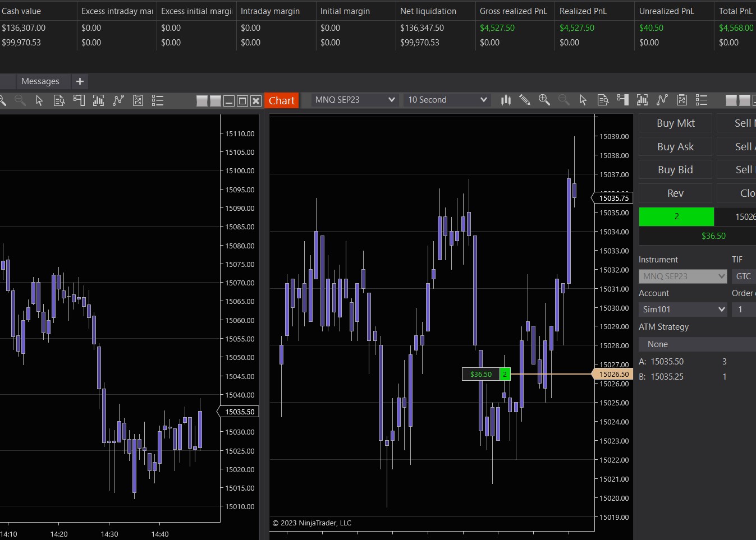
Task: Toggle Data Box in right chart toolbar
Action: coord(682,100)
